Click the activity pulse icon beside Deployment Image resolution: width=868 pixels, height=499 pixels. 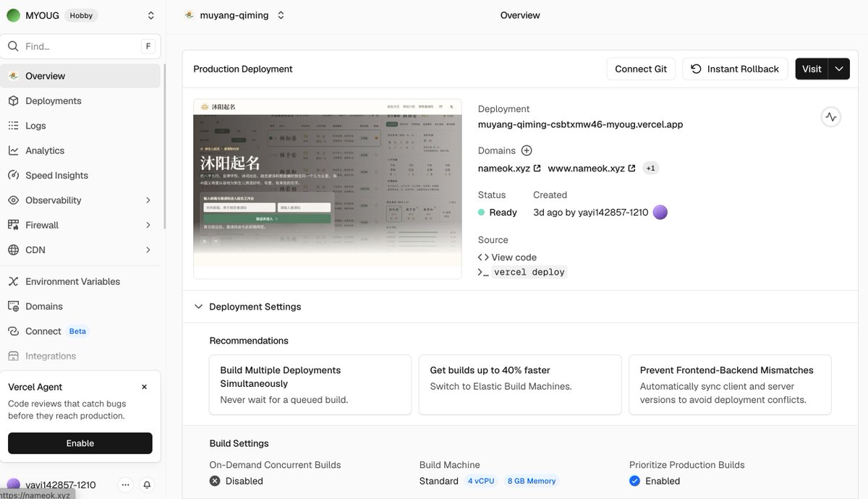(830, 116)
